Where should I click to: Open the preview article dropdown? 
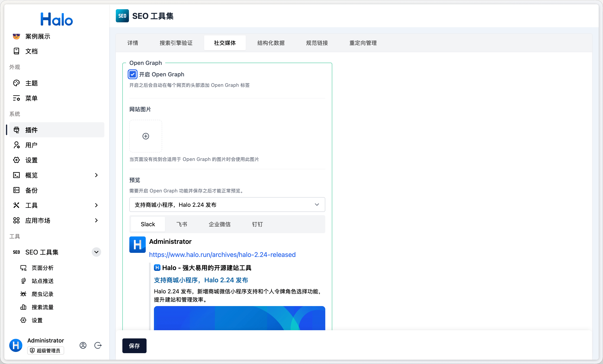click(227, 205)
